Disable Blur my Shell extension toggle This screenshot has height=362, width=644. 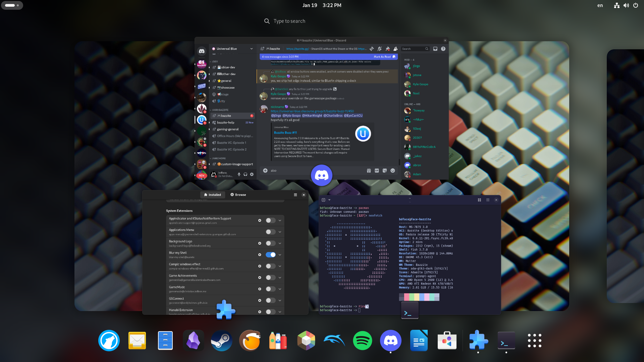[271, 255]
